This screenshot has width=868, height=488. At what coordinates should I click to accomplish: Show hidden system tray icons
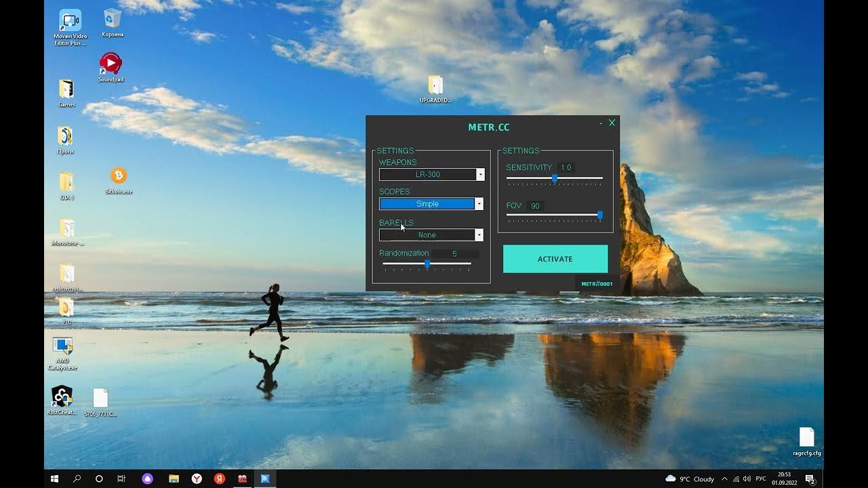tap(724, 479)
